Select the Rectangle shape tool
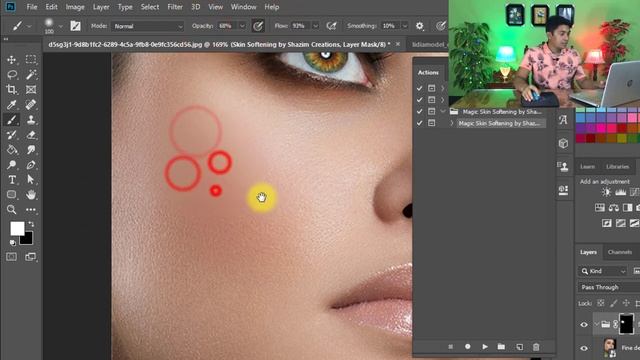640x360 pixels. pyautogui.click(x=11, y=194)
